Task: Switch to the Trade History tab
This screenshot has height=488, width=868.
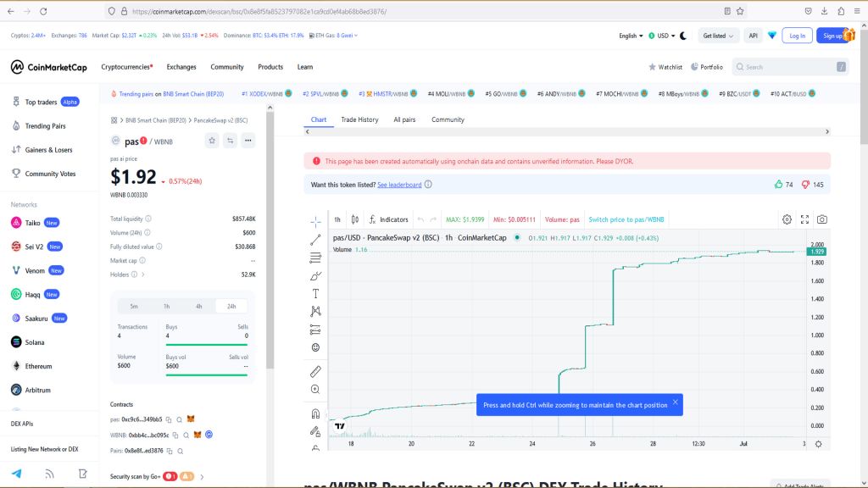Action: [359, 119]
